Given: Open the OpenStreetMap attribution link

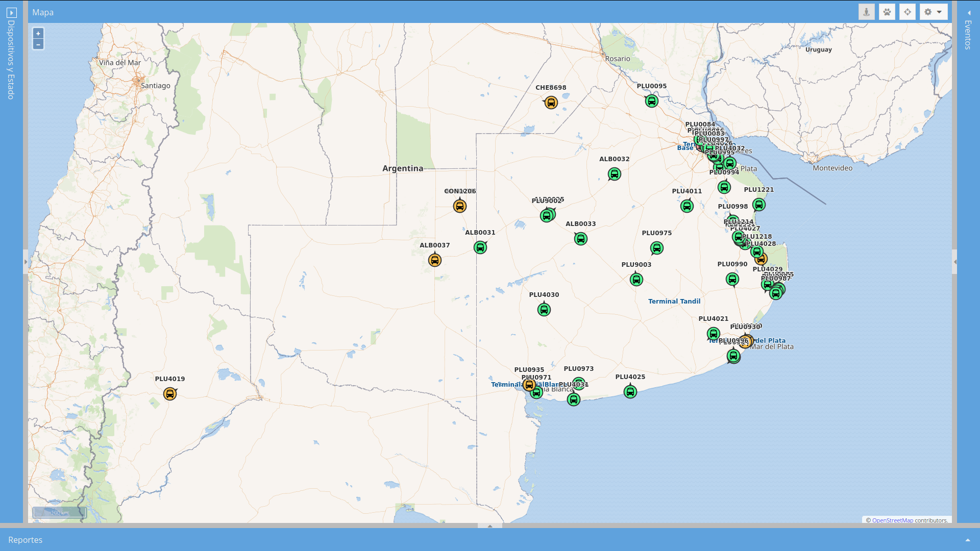Looking at the screenshot, I should point(892,520).
